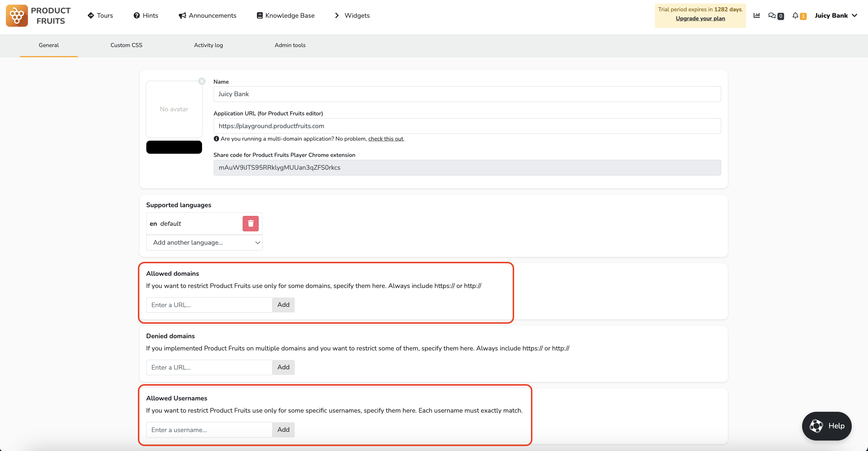Open the analytics chart icon
The height and width of the screenshot is (451, 868).
tap(757, 15)
